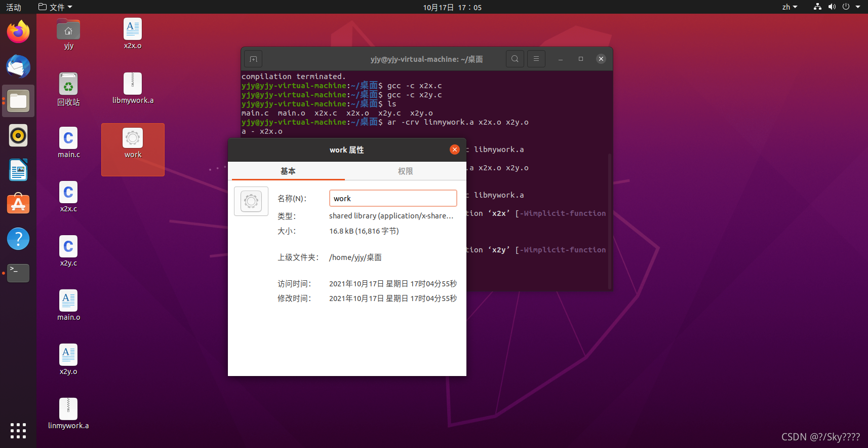Select the x2y.c file on the desktop
This screenshot has width=868, height=448.
(x=68, y=251)
